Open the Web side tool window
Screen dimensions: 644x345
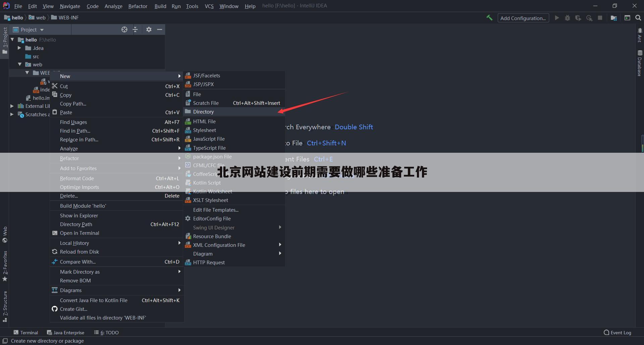coord(5,234)
